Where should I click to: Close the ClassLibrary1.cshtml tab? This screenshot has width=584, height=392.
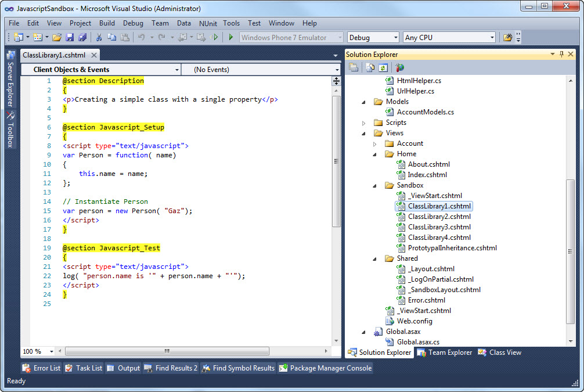tap(94, 55)
